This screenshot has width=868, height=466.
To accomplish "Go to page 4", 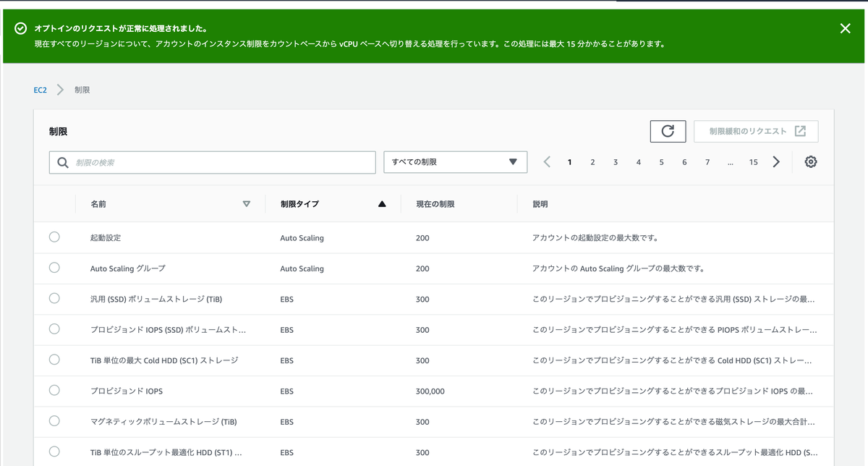I will click(x=639, y=162).
